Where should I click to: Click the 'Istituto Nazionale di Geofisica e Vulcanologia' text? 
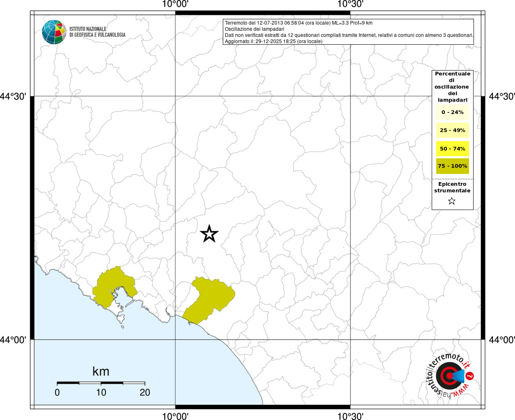(x=97, y=32)
